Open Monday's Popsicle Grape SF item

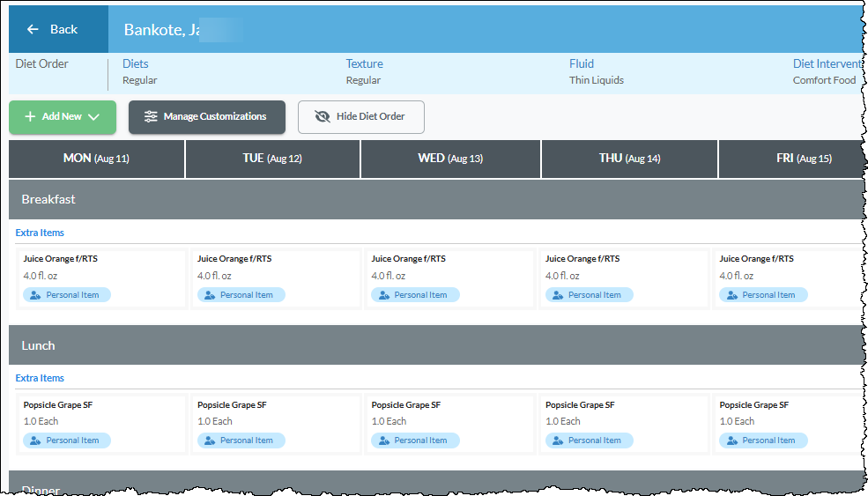click(x=58, y=404)
